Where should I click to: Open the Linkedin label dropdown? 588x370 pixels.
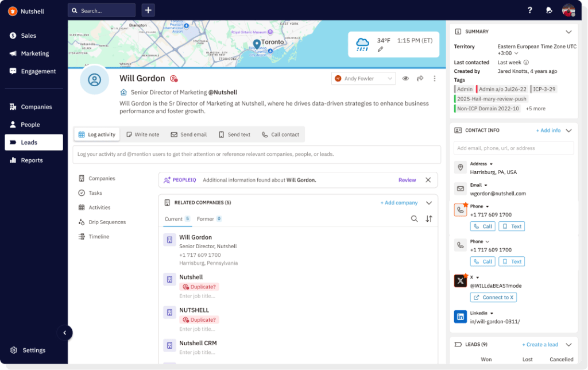point(492,313)
